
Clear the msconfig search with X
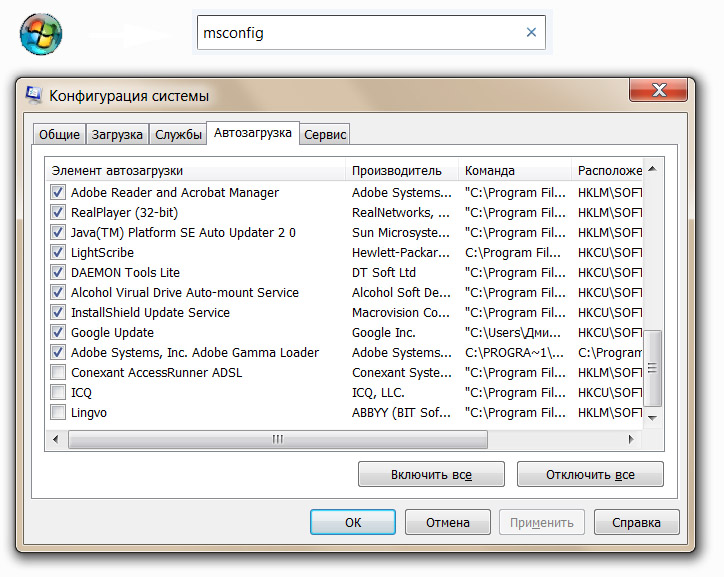coord(531,32)
